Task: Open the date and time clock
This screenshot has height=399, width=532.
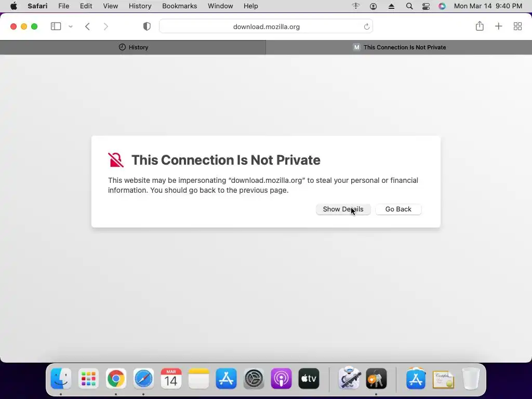Action: click(487, 6)
